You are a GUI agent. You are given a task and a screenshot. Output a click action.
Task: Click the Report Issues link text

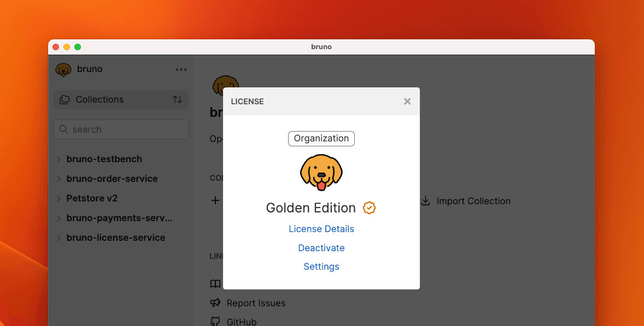(256, 303)
